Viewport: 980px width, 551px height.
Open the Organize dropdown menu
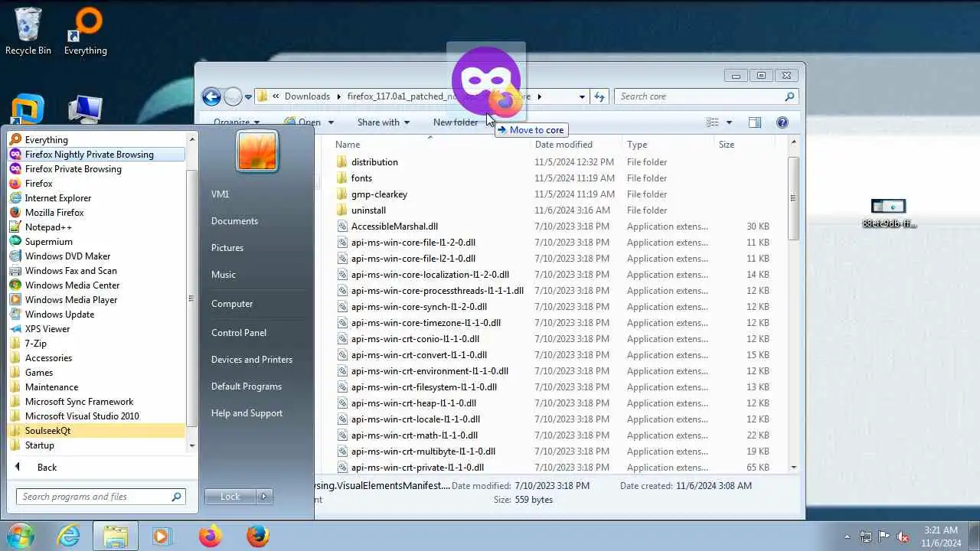click(x=237, y=122)
